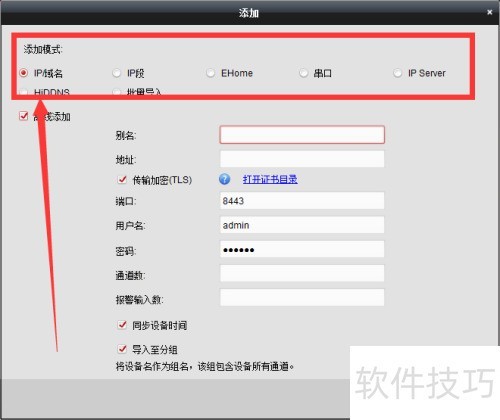Choose the EHome add mode
Screen dimensions: 500x420
coord(210,73)
